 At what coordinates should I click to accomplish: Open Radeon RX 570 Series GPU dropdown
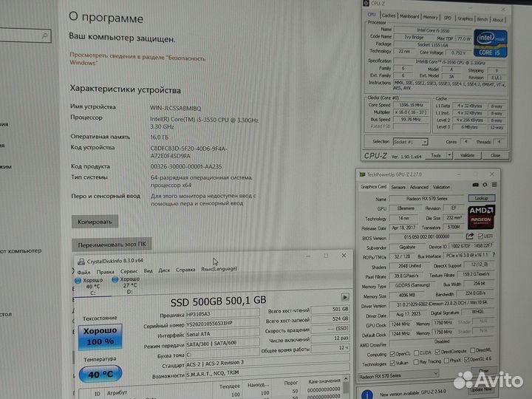[399, 375]
